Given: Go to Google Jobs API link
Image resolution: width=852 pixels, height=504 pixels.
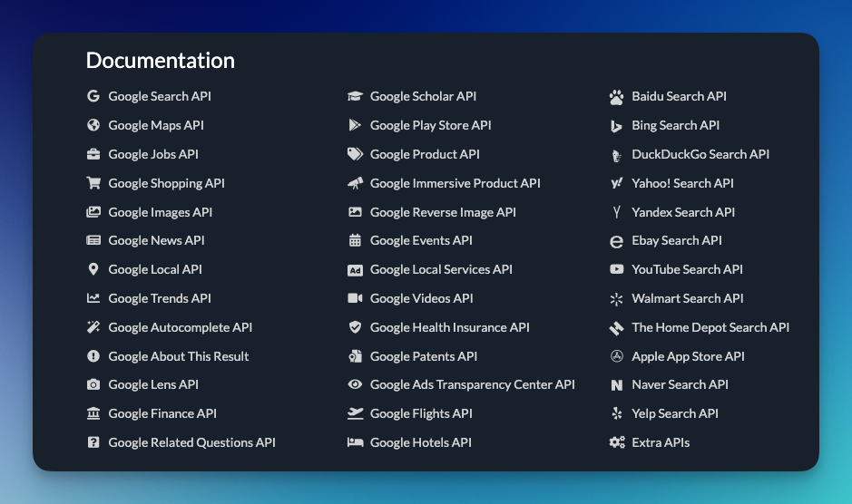Looking at the screenshot, I should click(153, 154).
